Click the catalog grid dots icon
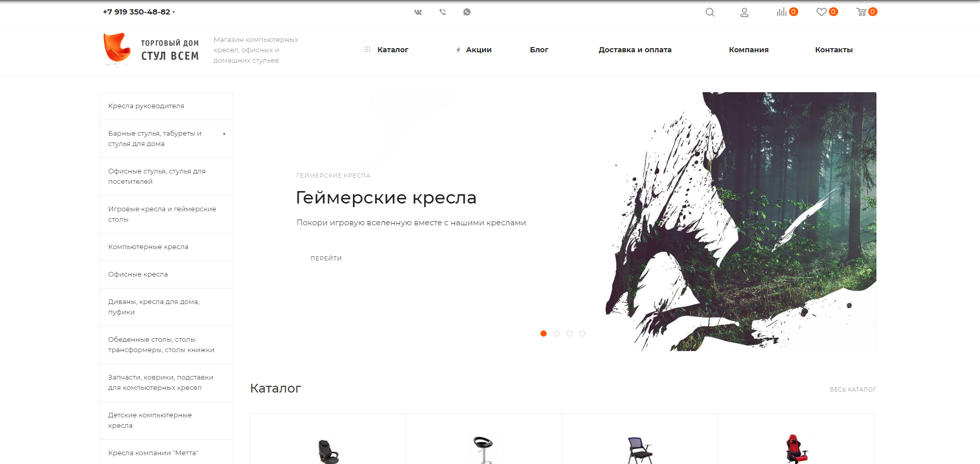 pyautogui.click(x=368, y=50)
